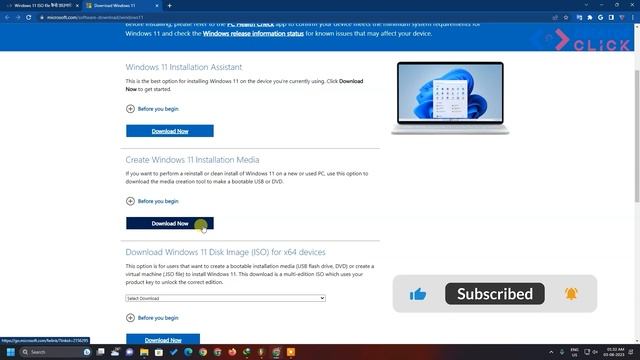
Task: Open the notification center icon
Action: coord(632,352)
